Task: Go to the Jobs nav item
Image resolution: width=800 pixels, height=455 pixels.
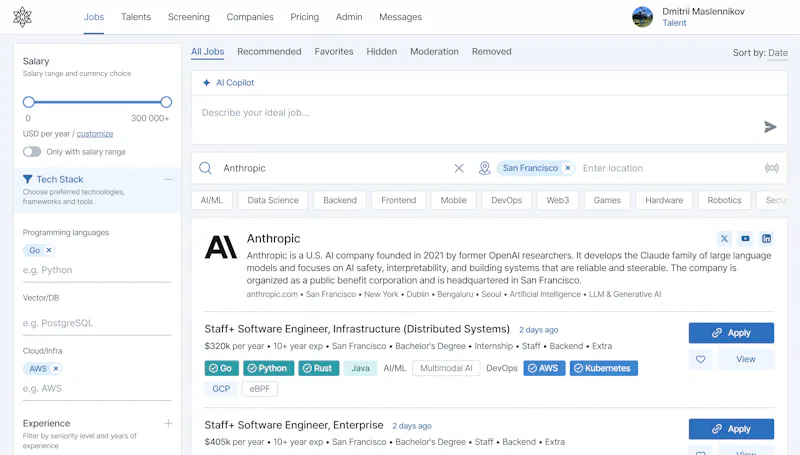Action: [94, 17]
